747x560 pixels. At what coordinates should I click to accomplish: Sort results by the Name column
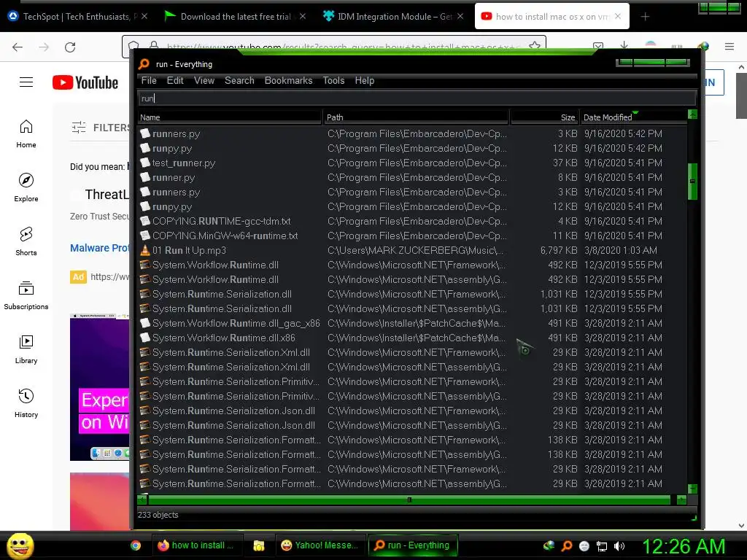(230, 117)
